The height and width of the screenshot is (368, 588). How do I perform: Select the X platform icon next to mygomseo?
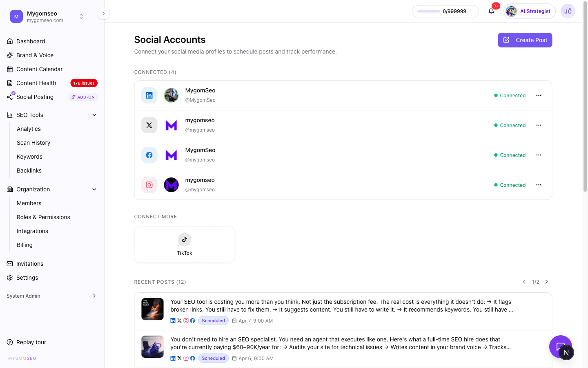[149, 125]
